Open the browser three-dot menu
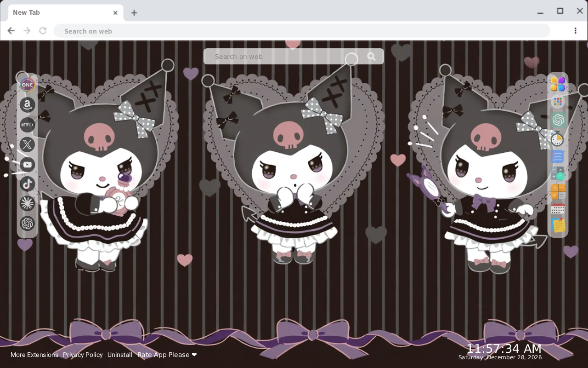Viewport: 588px width, 368px height. (575, 31)
